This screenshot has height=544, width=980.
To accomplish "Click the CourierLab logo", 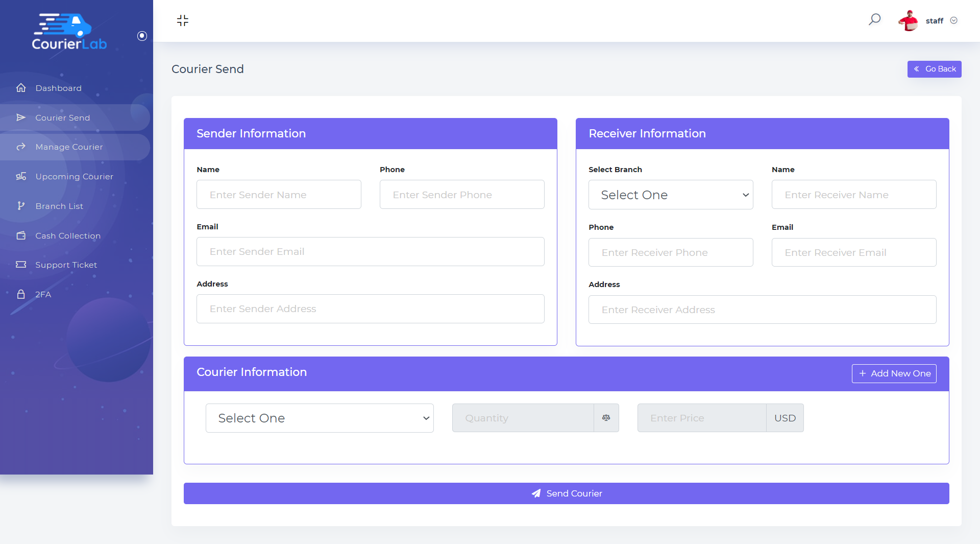I will (69, 32).
